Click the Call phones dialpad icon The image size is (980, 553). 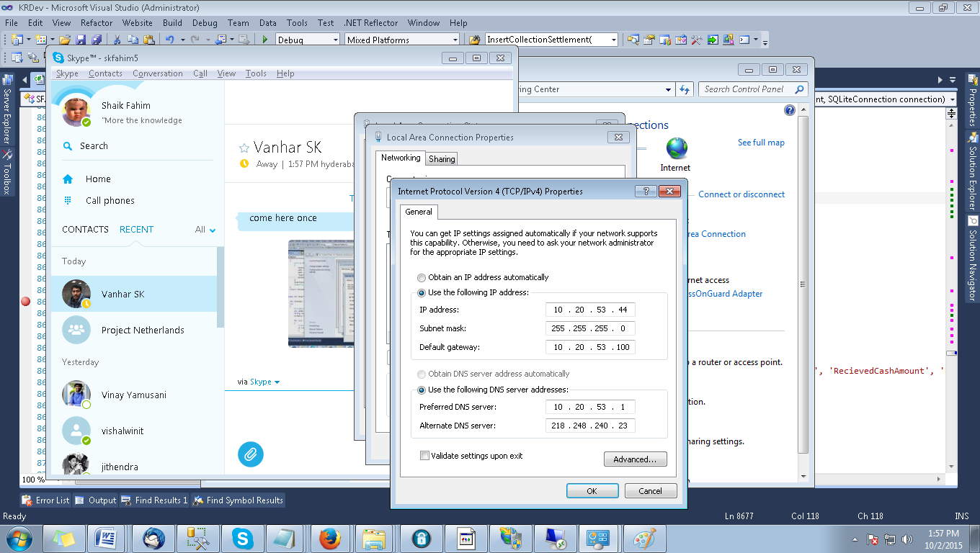tap(68, 201)
